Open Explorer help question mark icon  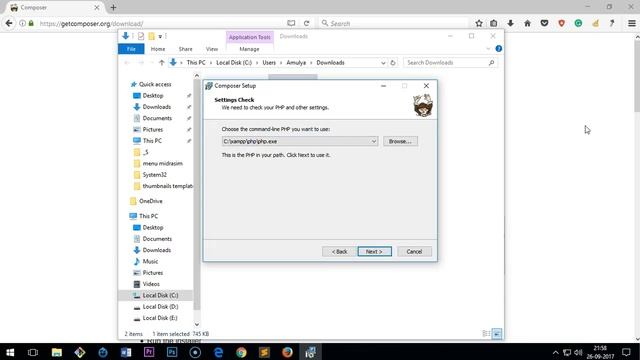pos(498,49)
